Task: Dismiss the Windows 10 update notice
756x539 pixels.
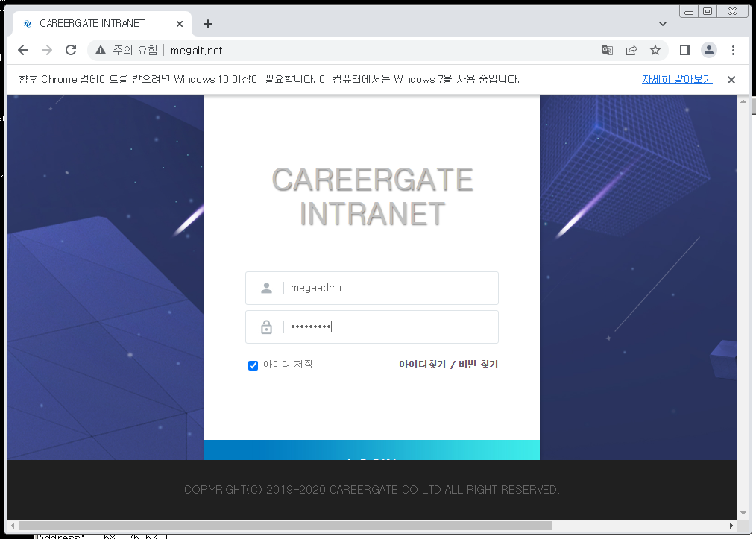Action: pyautogui.click(x=731, y=80)
